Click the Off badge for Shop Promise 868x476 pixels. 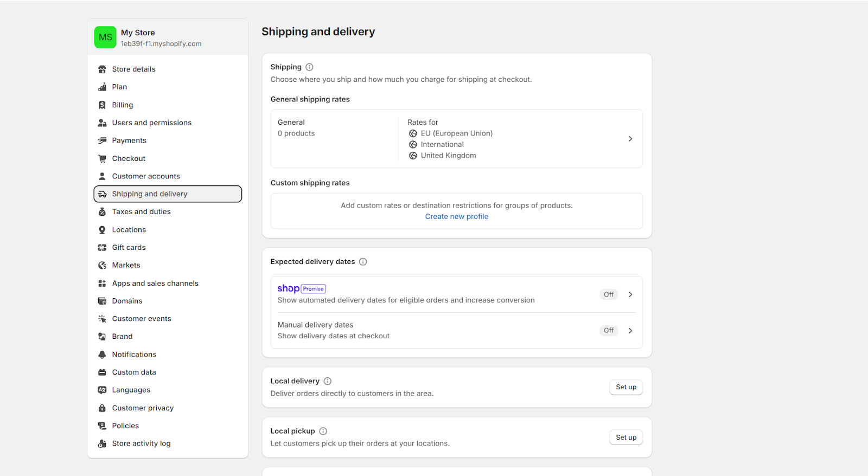tap(609, 294)
